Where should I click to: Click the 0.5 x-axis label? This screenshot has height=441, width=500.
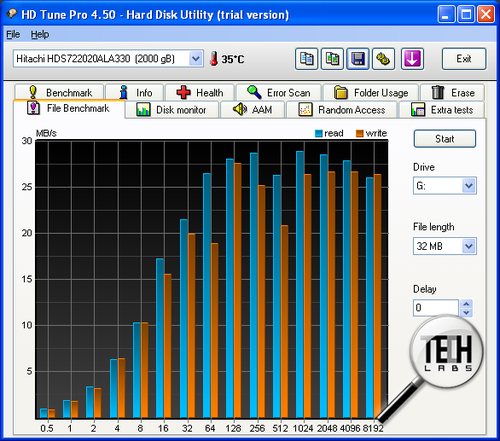(47, 429)
